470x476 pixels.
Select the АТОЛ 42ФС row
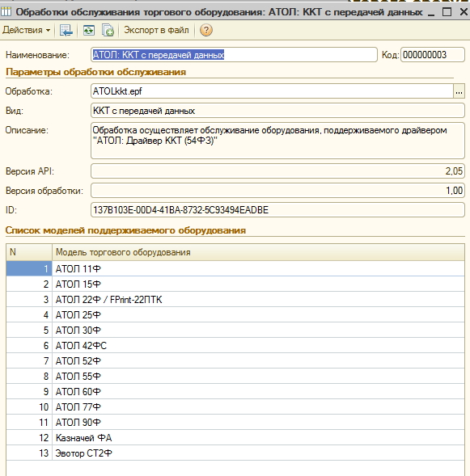pyautogui.click(x=235, y=345)
